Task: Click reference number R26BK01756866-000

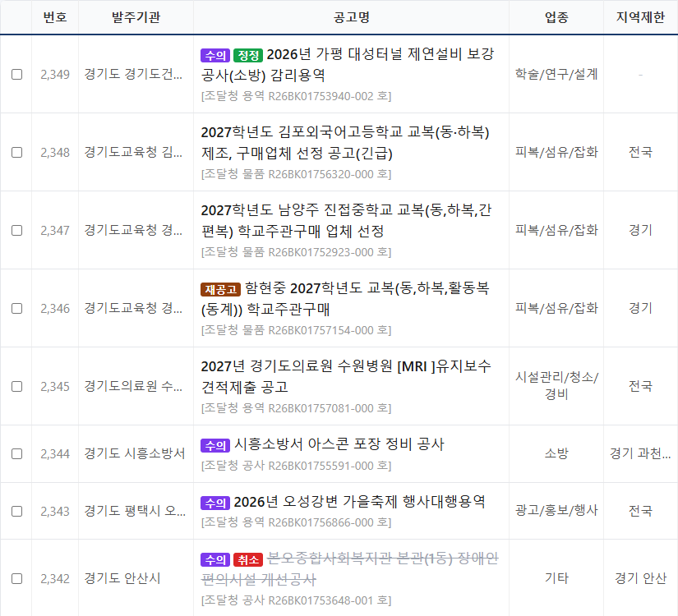Action: click(321, 522)
